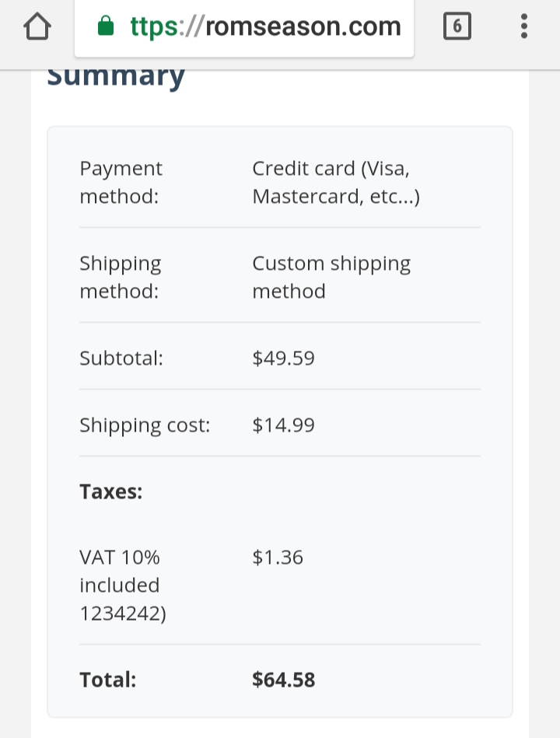Open the three-dot browser menu
Viewport: 560px width, 738px height.
(523, 26)
